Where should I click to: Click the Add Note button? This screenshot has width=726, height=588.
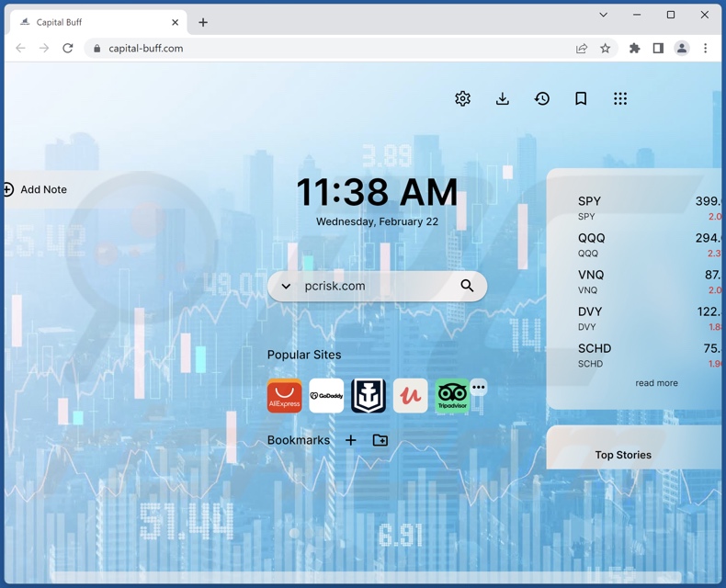click(x=35, y=189)
